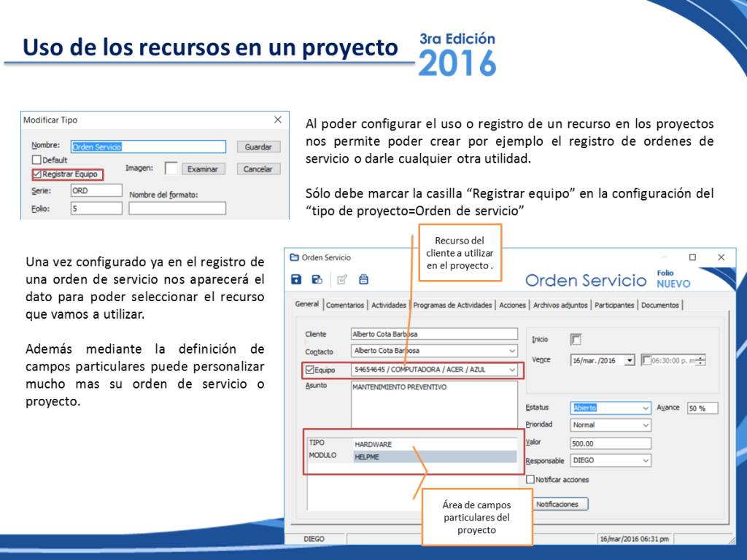Click the status bar date 16/mar/2016 06:31 pm
The image size is (747, 560).
click(x=634, y=539)
